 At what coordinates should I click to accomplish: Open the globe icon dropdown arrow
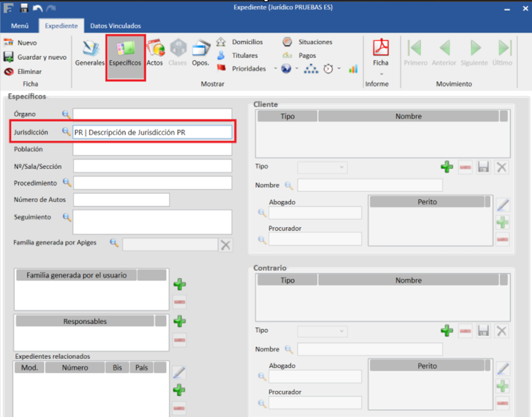(297, 69)
